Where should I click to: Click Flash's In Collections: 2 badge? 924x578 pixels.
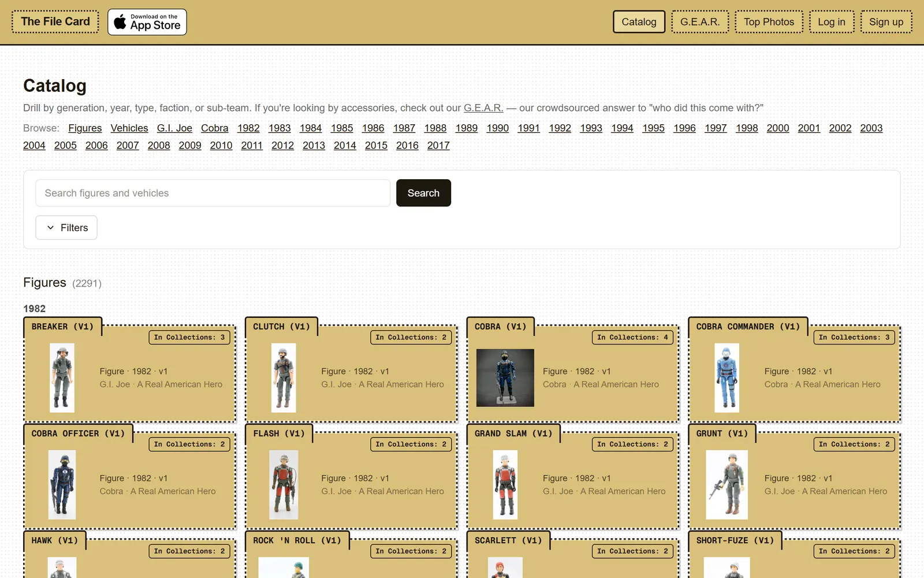tap(411, 444)
